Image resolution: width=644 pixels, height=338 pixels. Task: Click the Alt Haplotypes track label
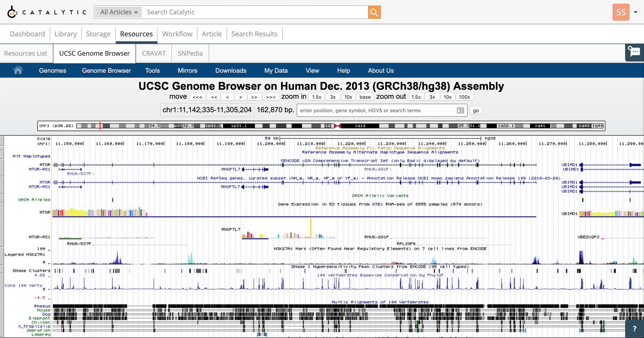pos(32,156)
